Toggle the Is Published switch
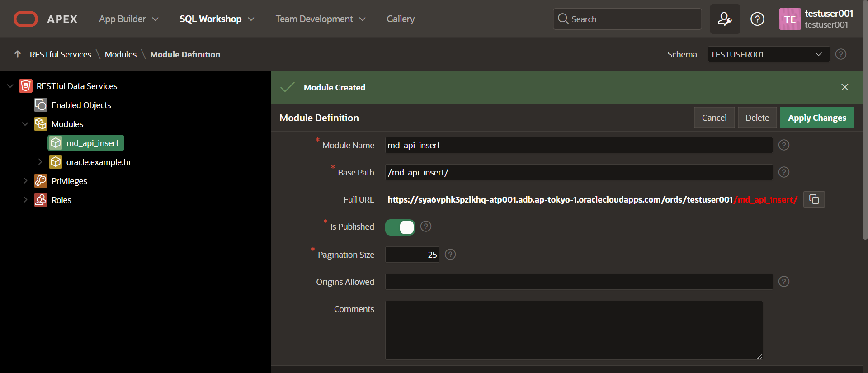This screenshot has height=373, width=868. pos(400,227)
